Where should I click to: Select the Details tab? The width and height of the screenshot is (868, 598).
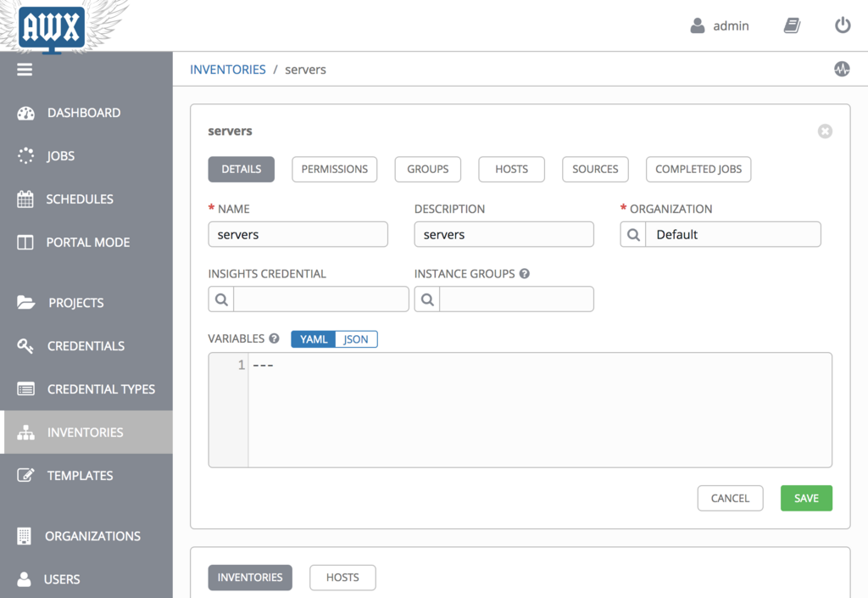242,170
